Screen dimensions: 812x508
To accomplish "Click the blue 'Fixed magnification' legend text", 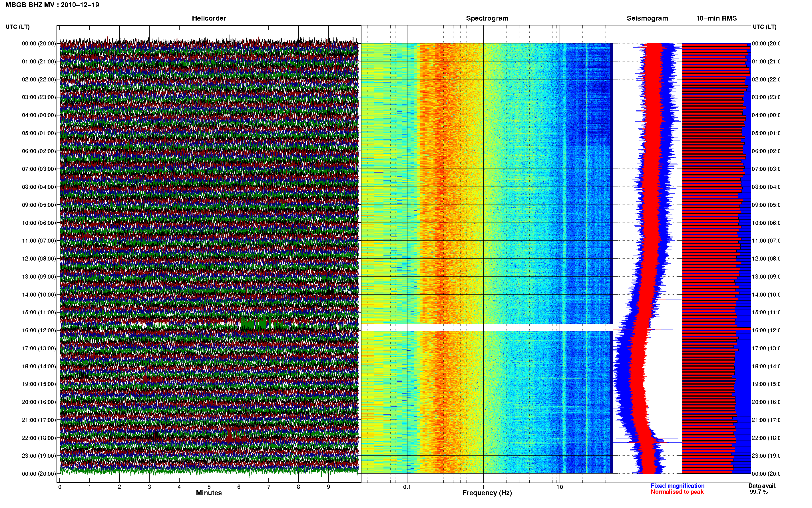I will coord(678,486).
